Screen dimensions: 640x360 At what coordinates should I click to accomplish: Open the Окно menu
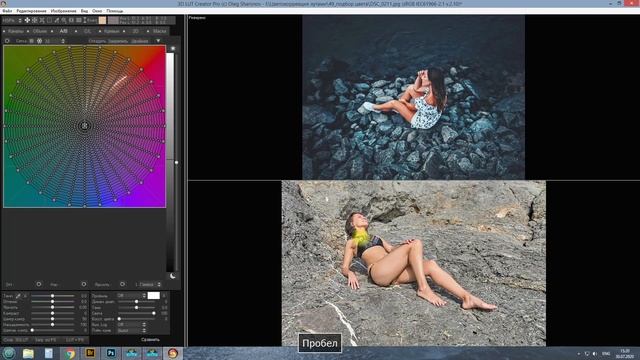coord(97,11)
